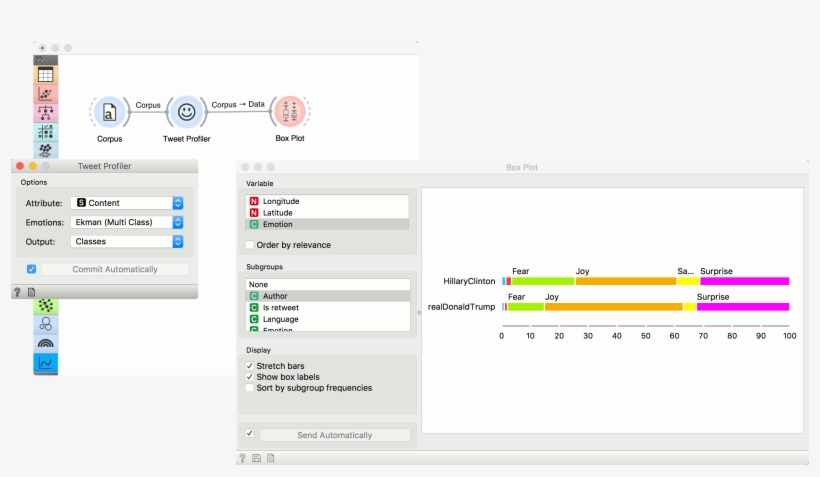Screen dimensions: 820x477
Task: Click HillaryClinton magenta Surprise bar segment
Action: [745, 281]
